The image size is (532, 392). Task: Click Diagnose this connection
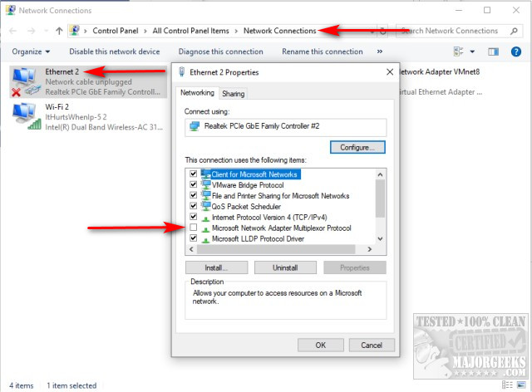(221, 51)
